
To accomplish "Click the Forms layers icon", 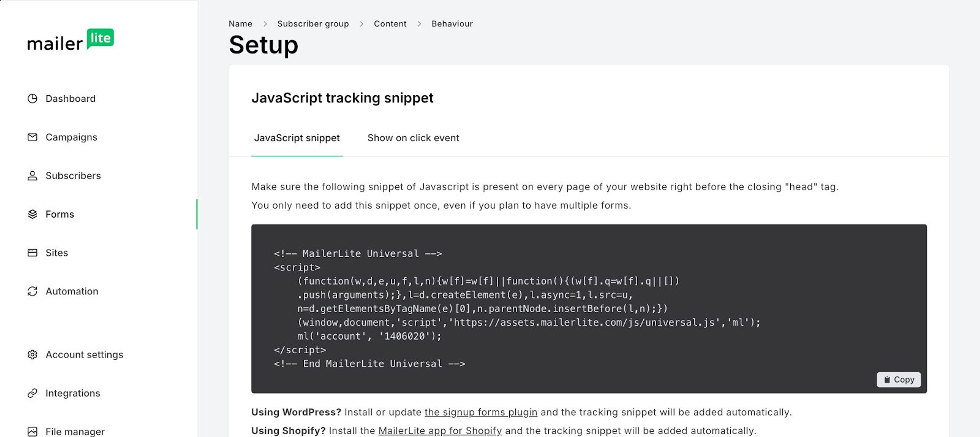I will click(x=32, y=214).
